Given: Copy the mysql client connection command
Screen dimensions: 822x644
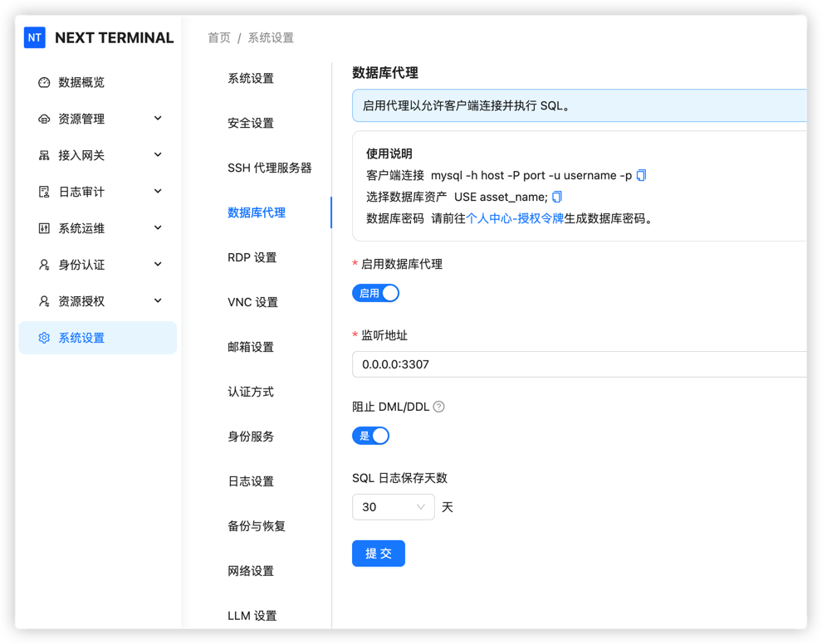Looking at the screenshot, I should (641, 175).
